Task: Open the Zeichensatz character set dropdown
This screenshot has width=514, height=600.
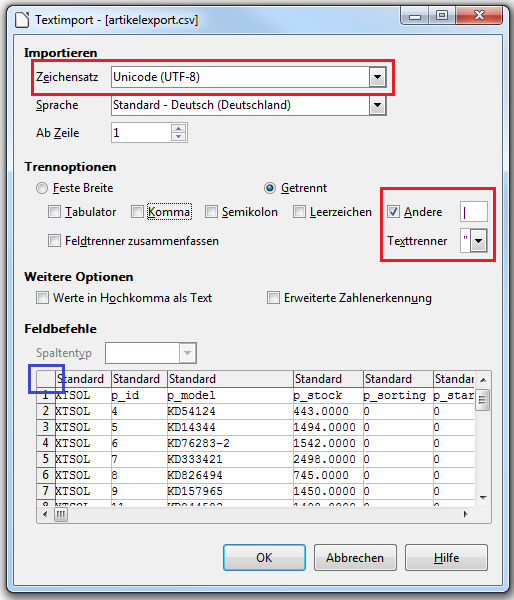Action: [377, 77]
